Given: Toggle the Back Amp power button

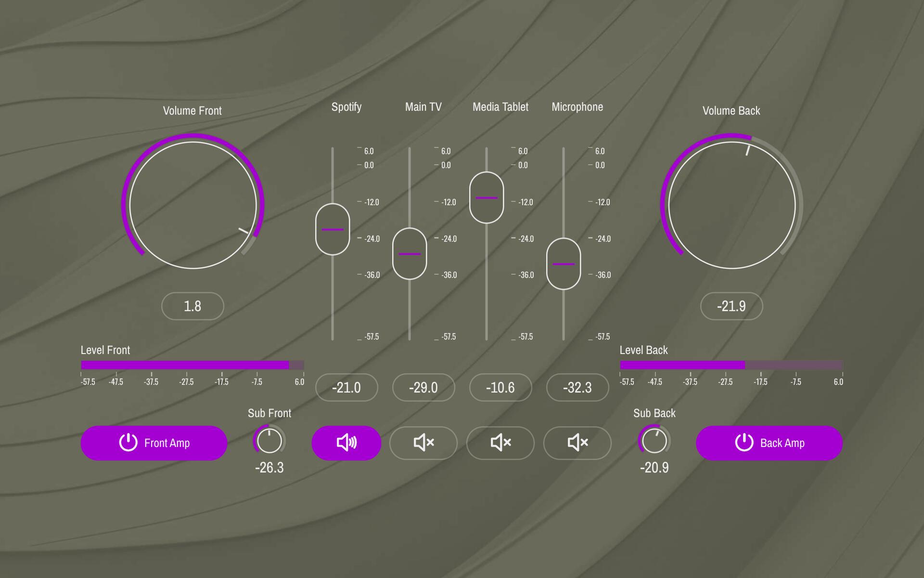Looking at the screenshot, I should tap(769, 443).
